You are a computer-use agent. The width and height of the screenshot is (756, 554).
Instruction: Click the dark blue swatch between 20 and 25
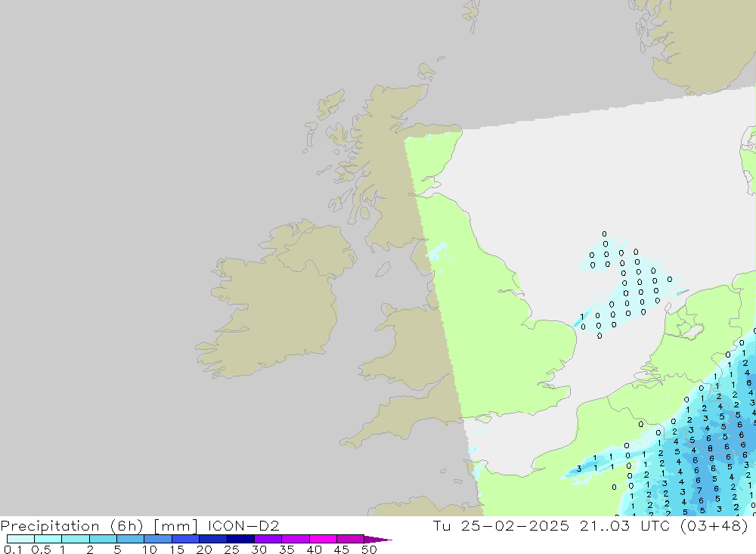pyautogui.click(x=213, y=539)
